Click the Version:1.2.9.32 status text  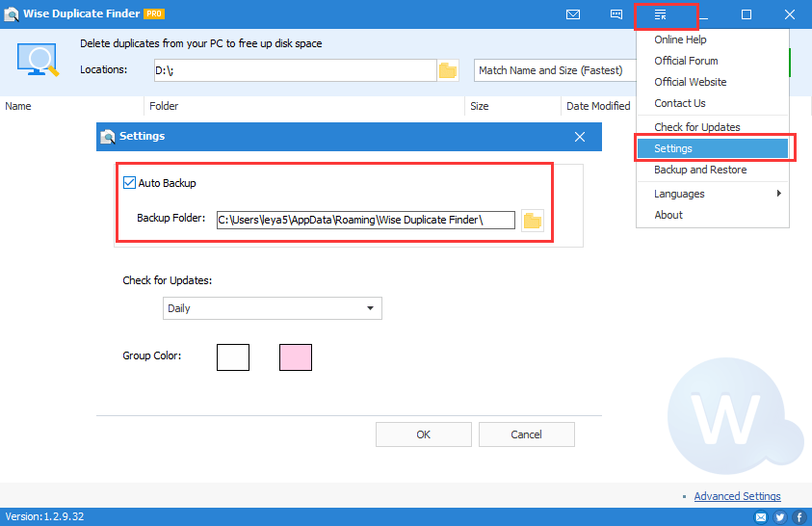click(44, 516)
